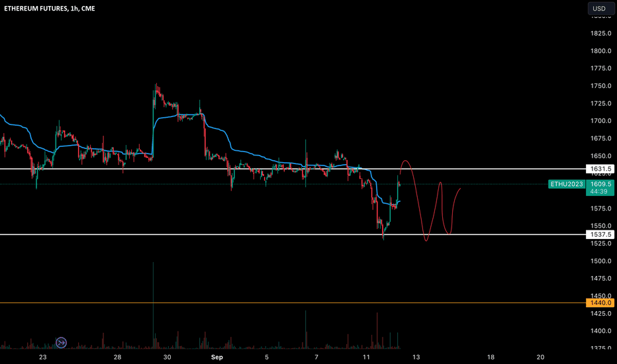Click the 28 date on time axis

click(117, 357)
